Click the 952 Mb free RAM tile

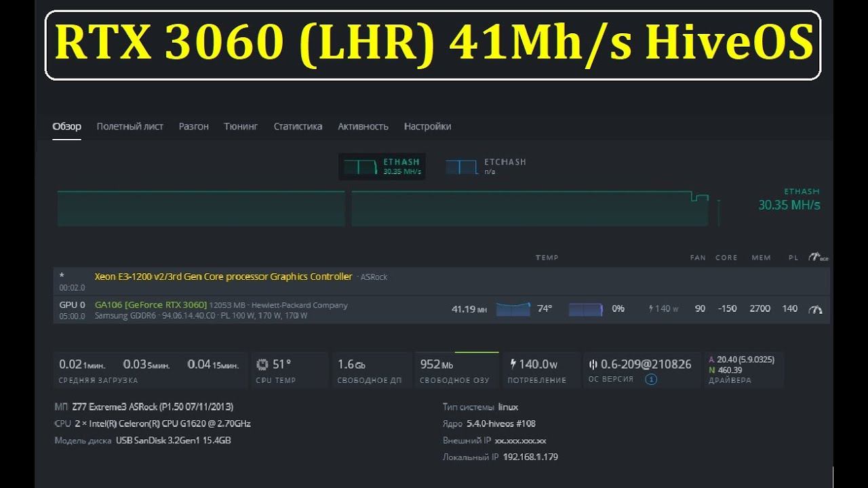pos(456,370)
